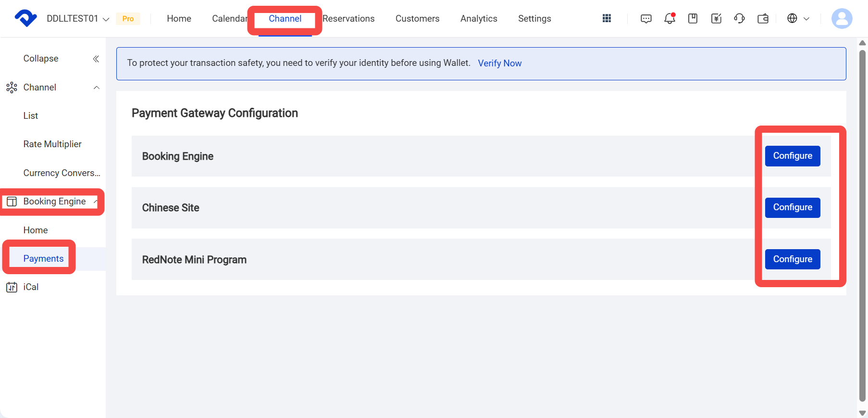This screenshot has width=868, height=418.
Task: Toggle the Booking Engine section chevron
Action: pyautogui.click(x=96, y=202)
